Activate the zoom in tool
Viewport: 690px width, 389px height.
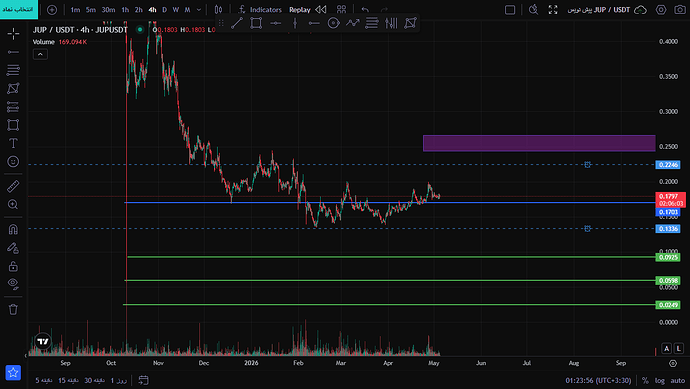click(x=13, y=205)
